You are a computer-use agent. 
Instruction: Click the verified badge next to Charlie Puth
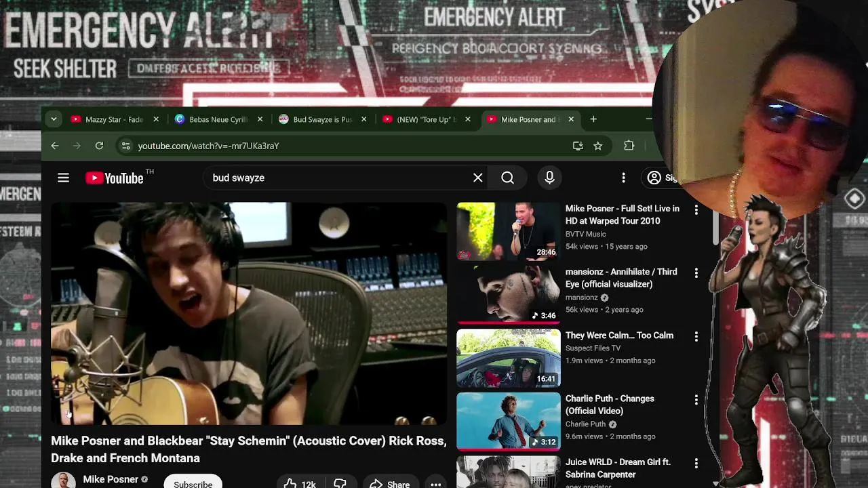(x=612, y=424)
